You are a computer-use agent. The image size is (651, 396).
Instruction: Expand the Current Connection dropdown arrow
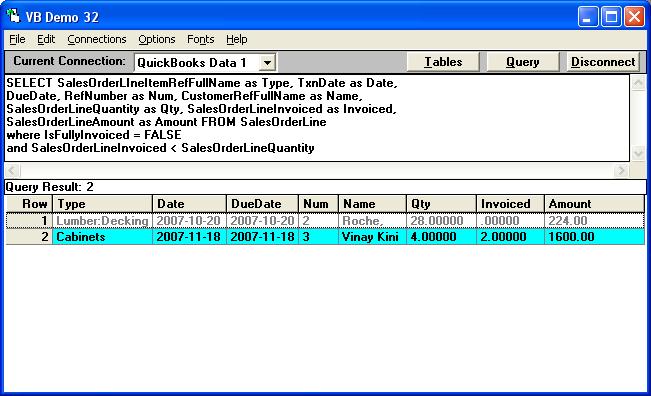[267, 63]
